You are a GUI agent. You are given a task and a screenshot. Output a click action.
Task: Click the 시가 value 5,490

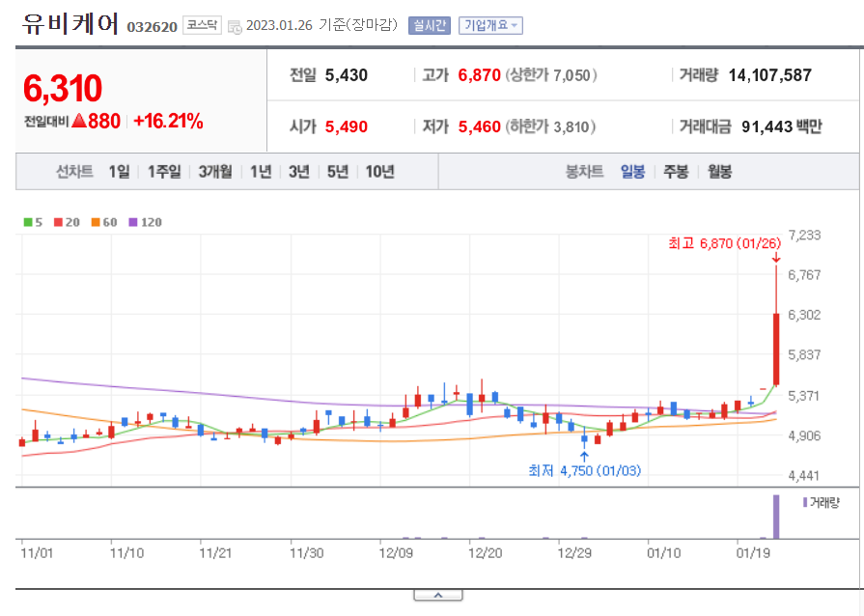click(346, 127)
